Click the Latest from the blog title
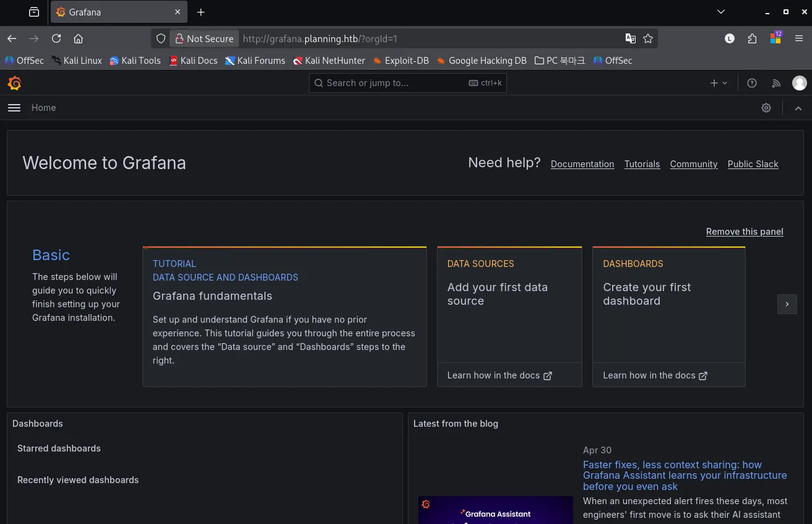 456,424
